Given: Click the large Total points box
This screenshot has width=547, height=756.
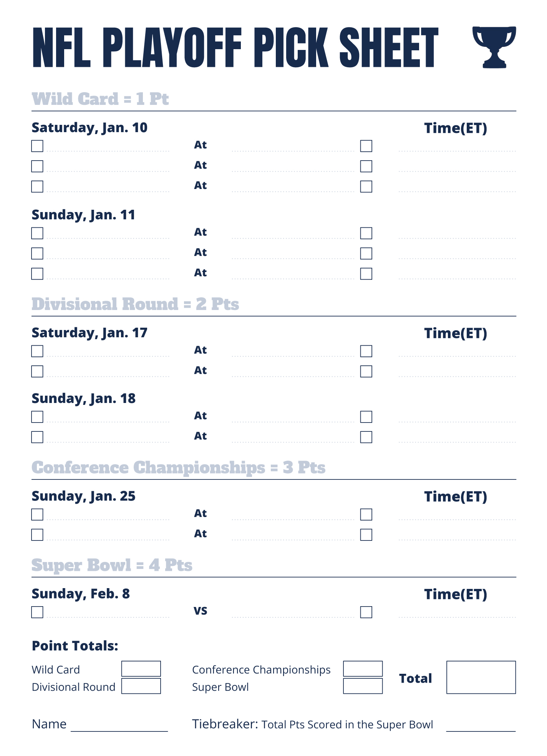Looking at the screenshot, I should (481, 677).
